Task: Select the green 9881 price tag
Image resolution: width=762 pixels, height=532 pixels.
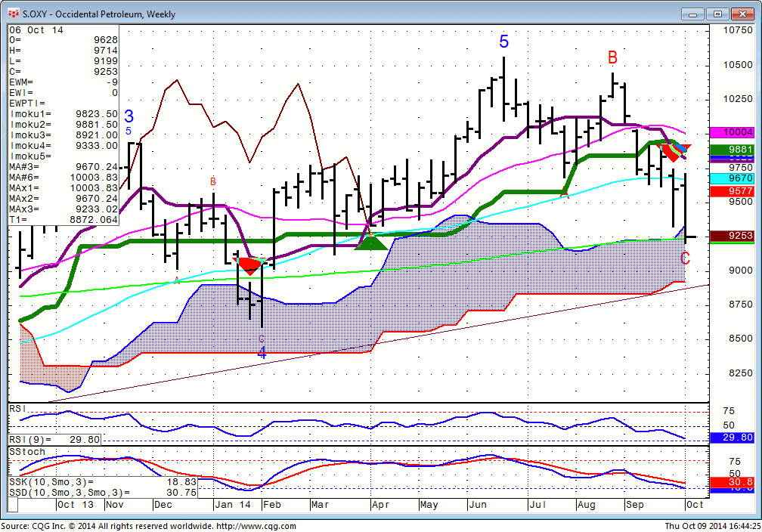Action: (x=732, y=150)
